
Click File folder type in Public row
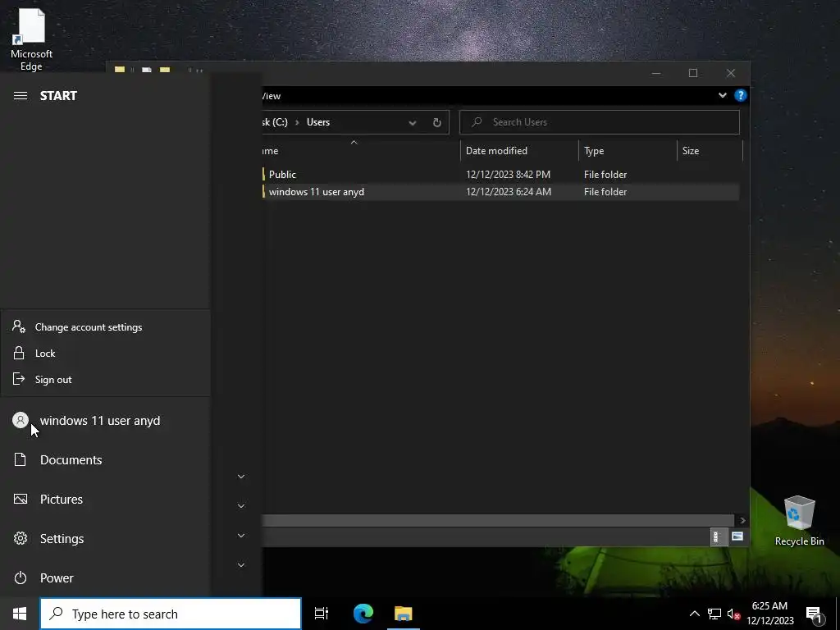coord(605,174)
